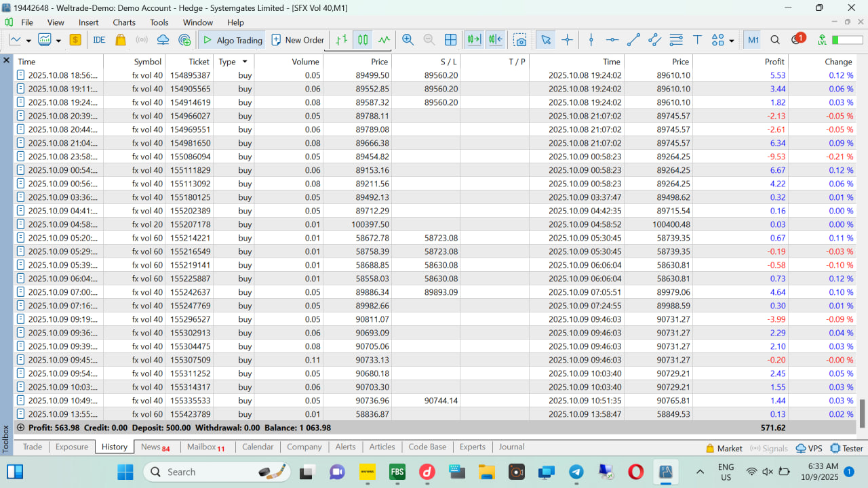Screen dimensions: 868x488
Task: Select the text label tool
Action: click(x=697, y=40)
